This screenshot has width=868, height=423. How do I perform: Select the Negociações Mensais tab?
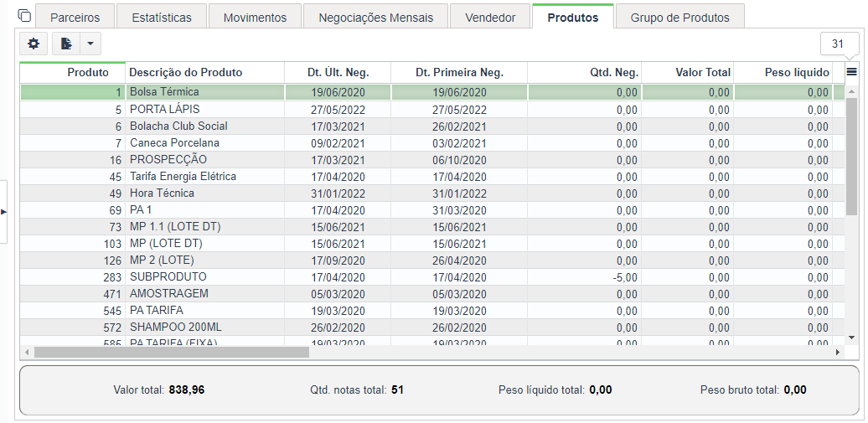click(376, 18)
